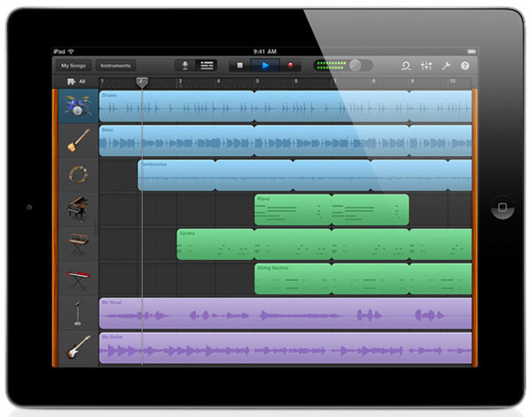Click the playhead marker on the ruler
532x417 pixels.
[142, 83]
